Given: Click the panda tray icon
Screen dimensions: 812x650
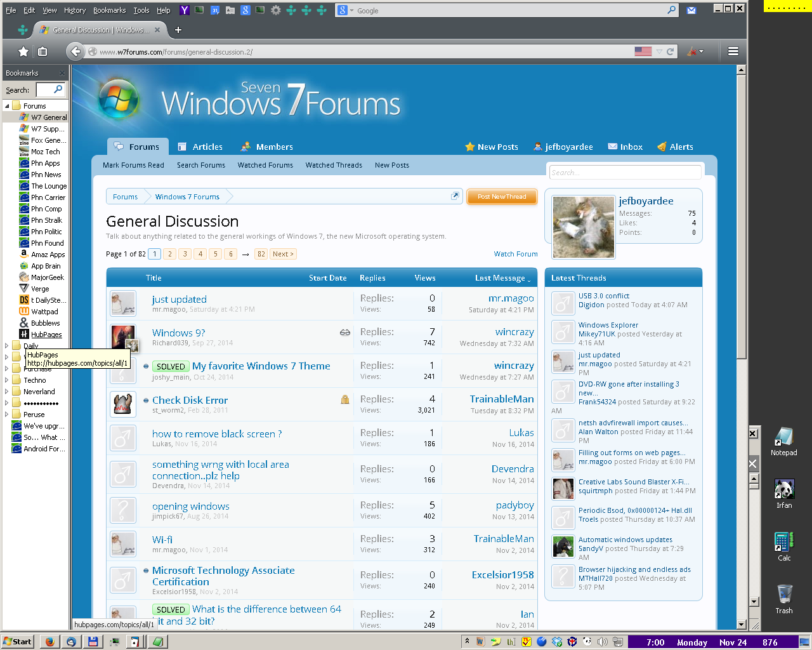Looking at the screenshot, I should pos(587,642).
